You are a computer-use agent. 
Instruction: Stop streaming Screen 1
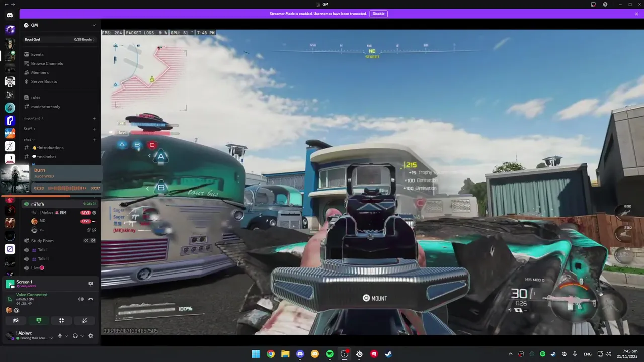pos(91,284)
